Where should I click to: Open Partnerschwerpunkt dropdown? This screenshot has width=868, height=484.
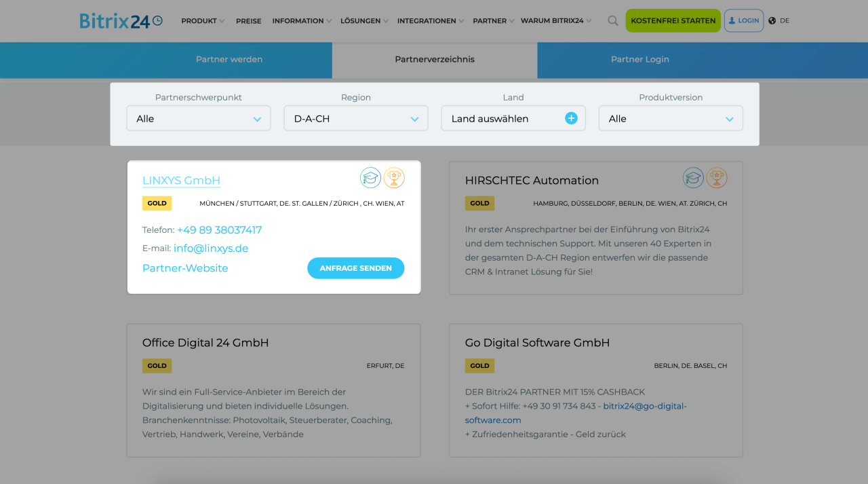(199, 118)
